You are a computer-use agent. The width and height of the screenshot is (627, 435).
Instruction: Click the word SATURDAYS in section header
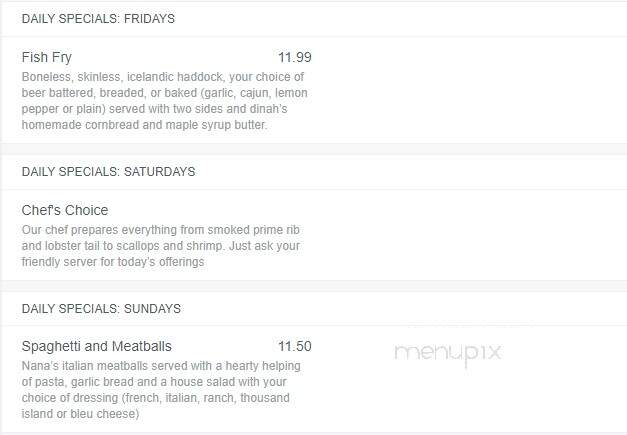click(160, 172)
